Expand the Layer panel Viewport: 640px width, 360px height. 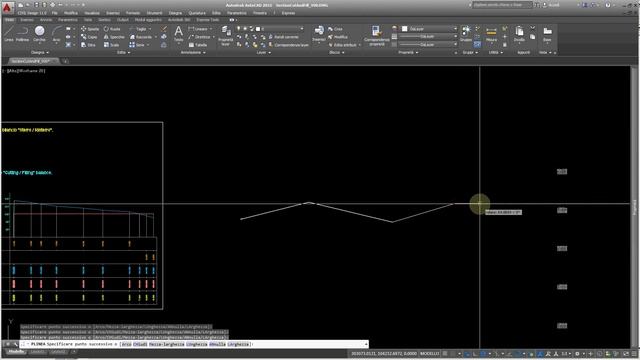pyautogui.click(x=263, y=52)
